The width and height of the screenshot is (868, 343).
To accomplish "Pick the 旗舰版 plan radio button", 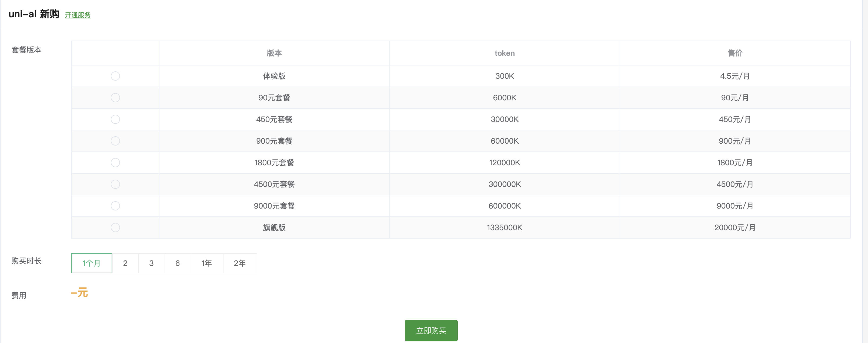I will coord(115,227).
